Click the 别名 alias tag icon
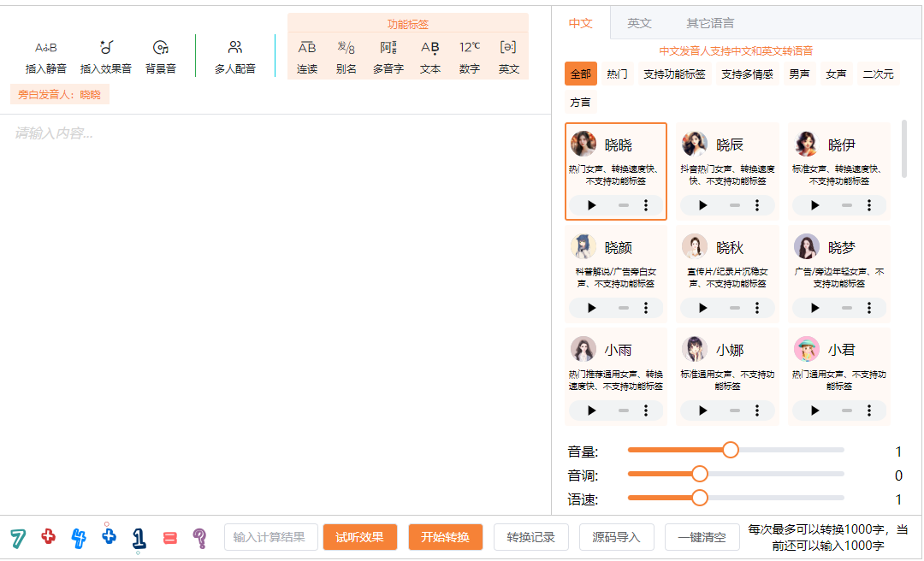 tap(346, 48)
